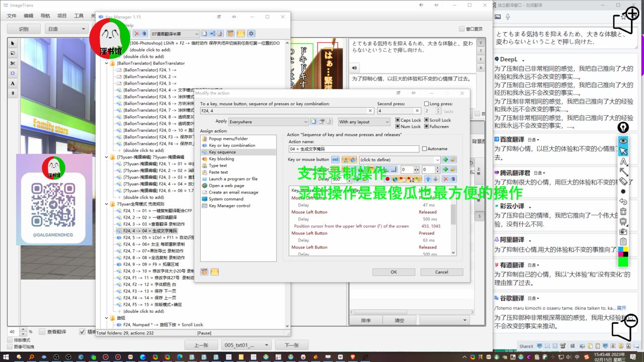Click the camera screenshot icon in floating toolbar
644x362 pixels.
[x=623, y=231]
